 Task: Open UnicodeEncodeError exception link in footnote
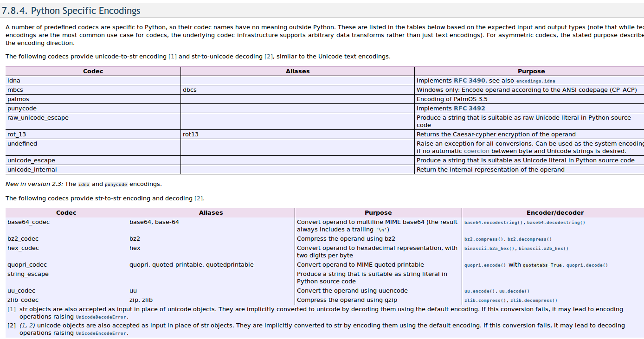(101, 333)
